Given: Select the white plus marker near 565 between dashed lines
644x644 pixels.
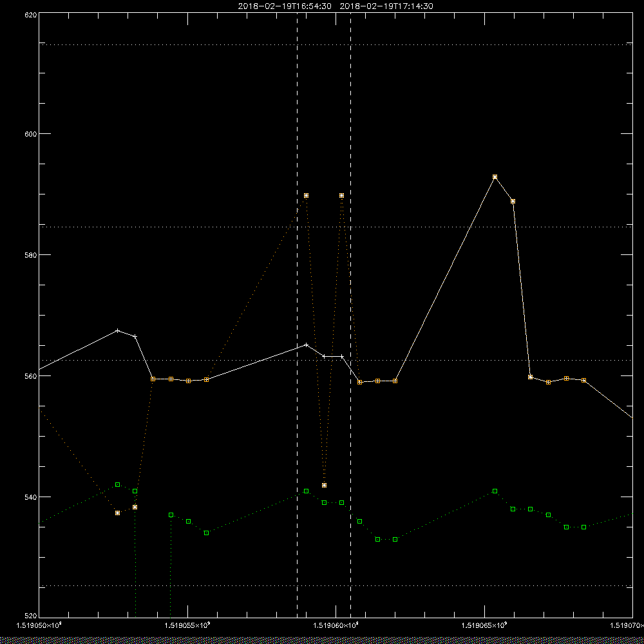Looking at the screenshot, I should point(306,345).
